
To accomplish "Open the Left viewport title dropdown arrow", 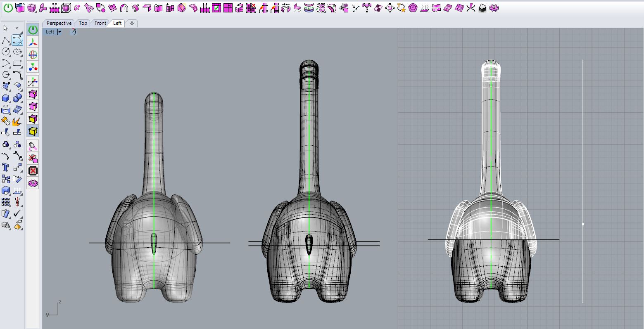I will coord(59,32).
